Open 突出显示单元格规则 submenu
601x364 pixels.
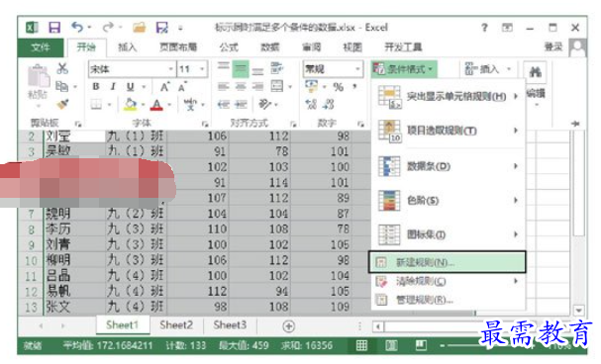pos(448,97)
